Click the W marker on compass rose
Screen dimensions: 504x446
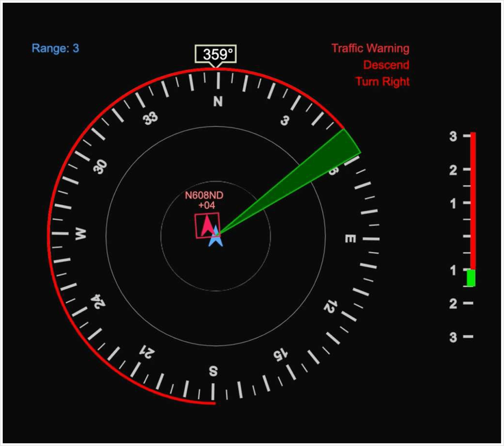click(81, 234)
